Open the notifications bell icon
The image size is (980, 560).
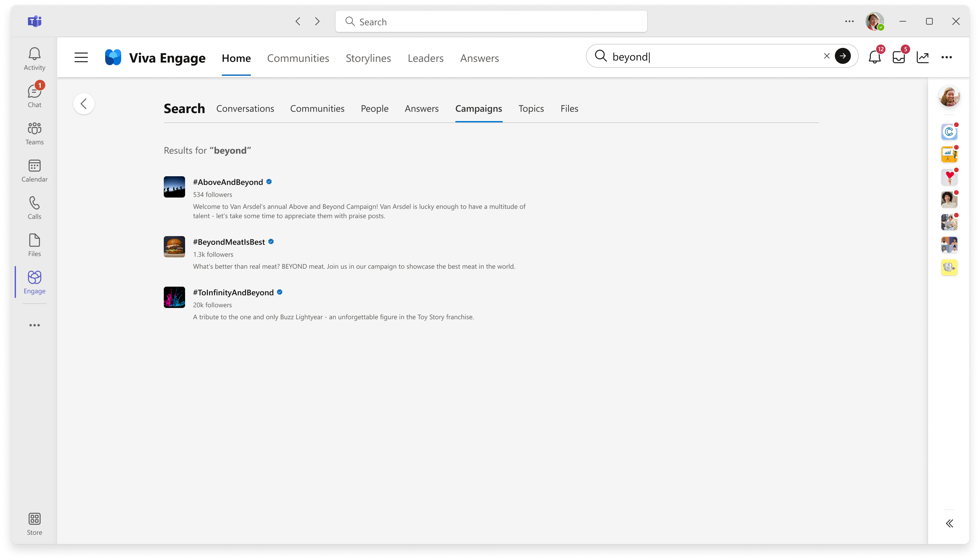click(x=875, y=57)
